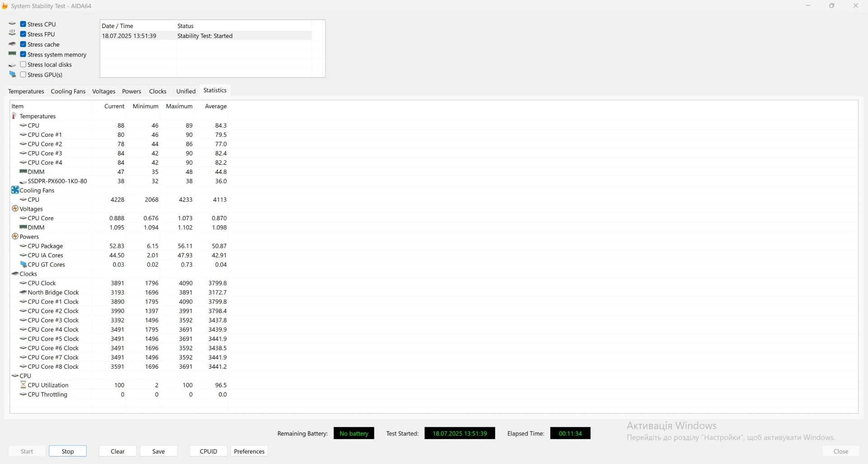Screen dimensions: 868x464
Task: Select the CPU Core #8 Clock row
Action: coord(119,366)
